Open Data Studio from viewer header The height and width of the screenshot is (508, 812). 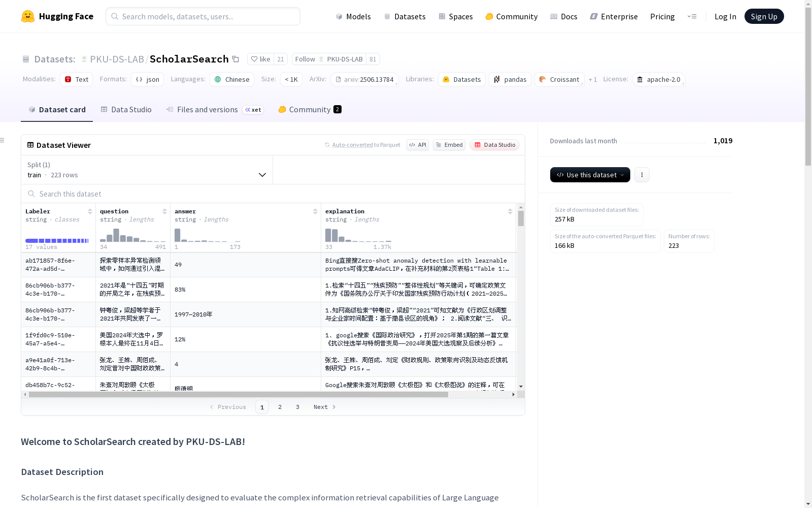click(x=494, y=145)
